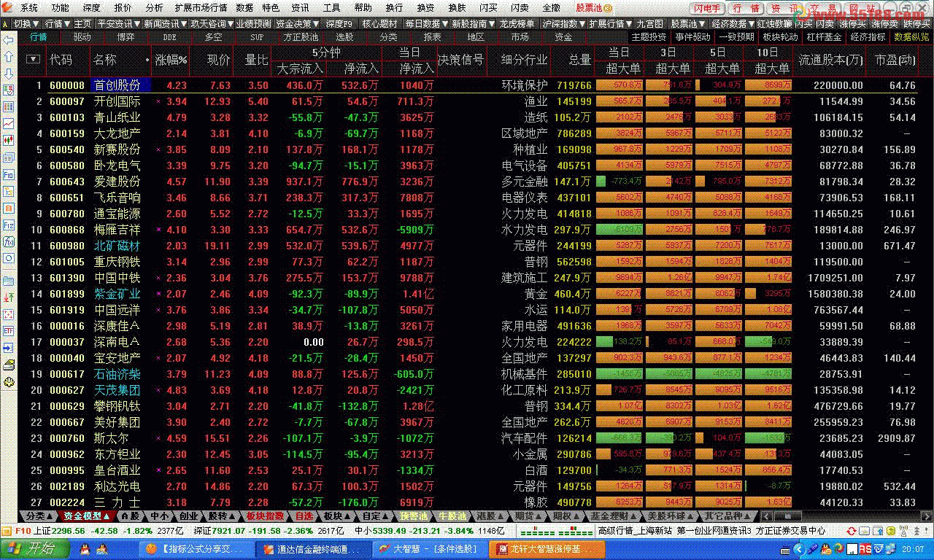Switch to the 方正股池 tab
Viewport: 934px width, 560px height.
coord(301,37)
